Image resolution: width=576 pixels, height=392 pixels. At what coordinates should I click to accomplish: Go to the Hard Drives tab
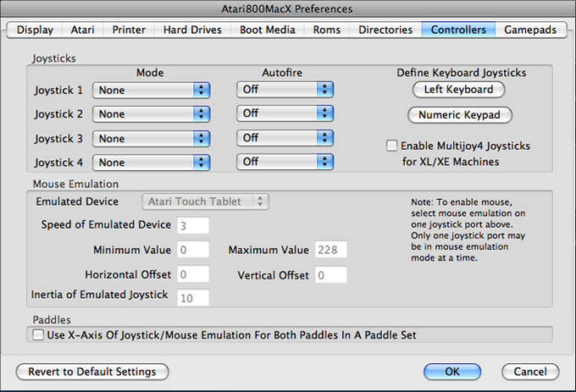point(192,30)
